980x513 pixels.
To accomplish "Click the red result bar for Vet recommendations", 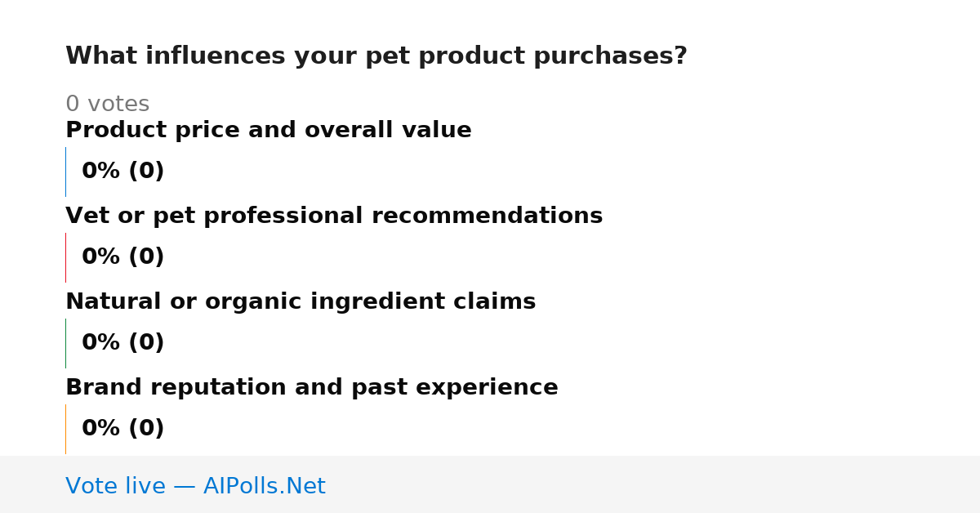I will [x=65, y=257].
